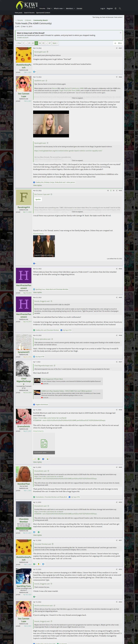Show View replies under post #444
138x644 pixels.
(x=38, y=292)
